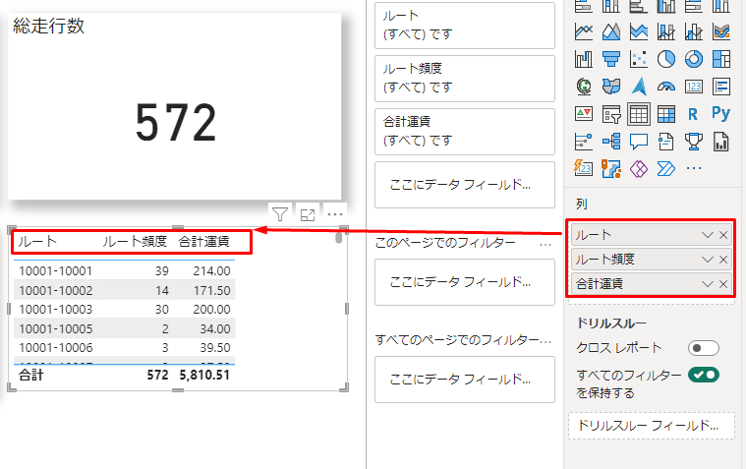Viewport: 746px width, 469px height.
Task: Select the donut chart icon
Action: pos(694,59)
